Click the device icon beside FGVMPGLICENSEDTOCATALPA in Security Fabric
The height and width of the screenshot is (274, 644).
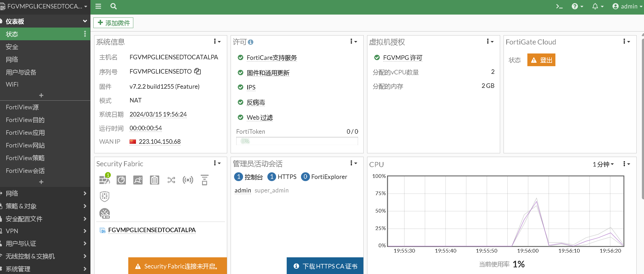click(x=103, y=230)
